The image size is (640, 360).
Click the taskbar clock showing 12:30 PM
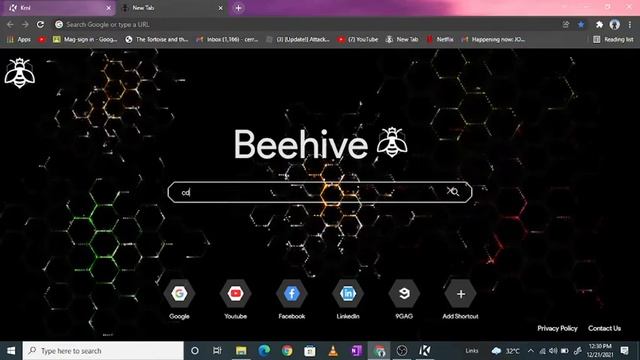[600, 351]
